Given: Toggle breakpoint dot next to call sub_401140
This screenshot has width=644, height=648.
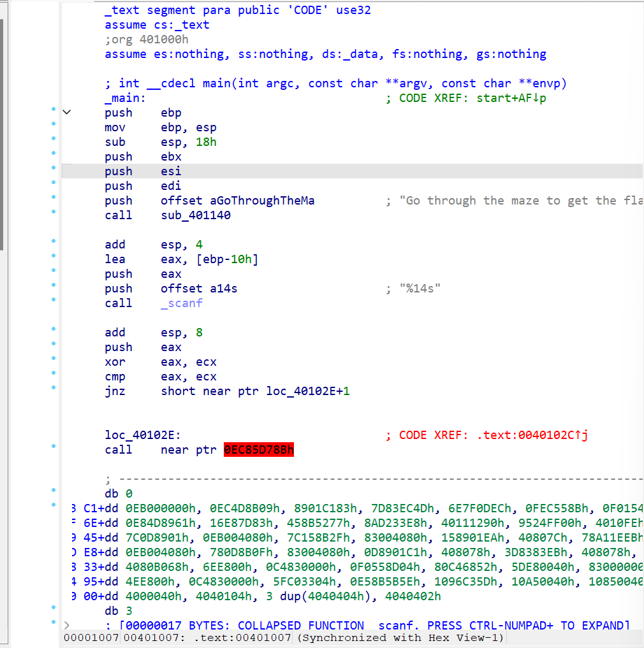Looking at the screenshot, I should 54,212.
